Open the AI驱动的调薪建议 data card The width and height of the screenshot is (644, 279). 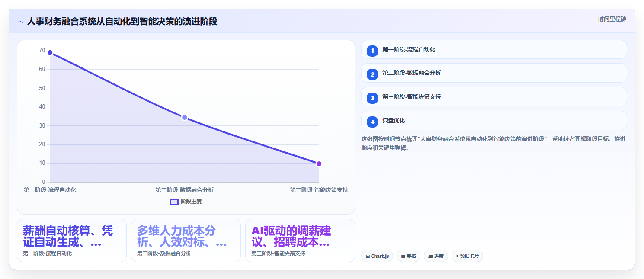pos(300,241)
